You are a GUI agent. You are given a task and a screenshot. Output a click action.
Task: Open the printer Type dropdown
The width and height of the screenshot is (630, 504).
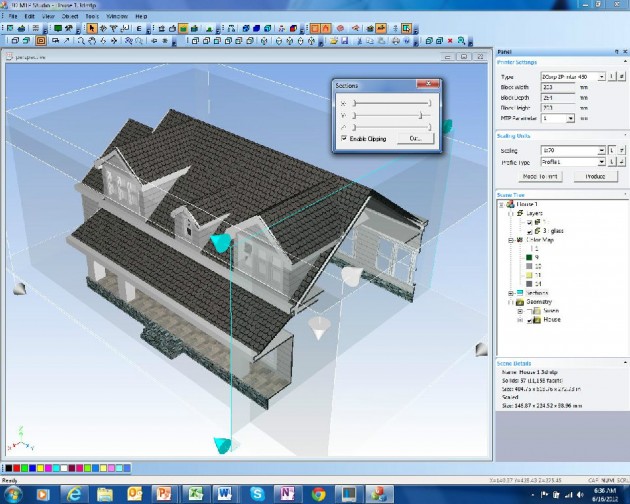601,76
